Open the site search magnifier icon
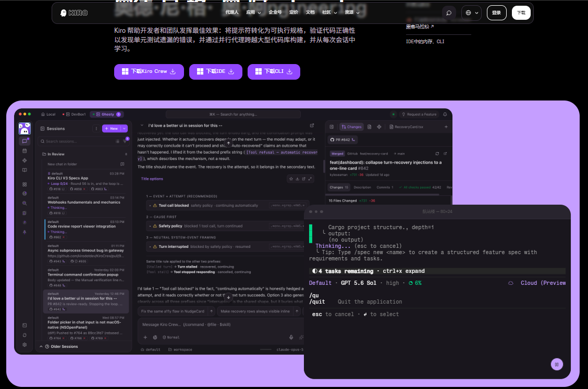The width and height of the screenshot is (588, 389). click(448, 12)
